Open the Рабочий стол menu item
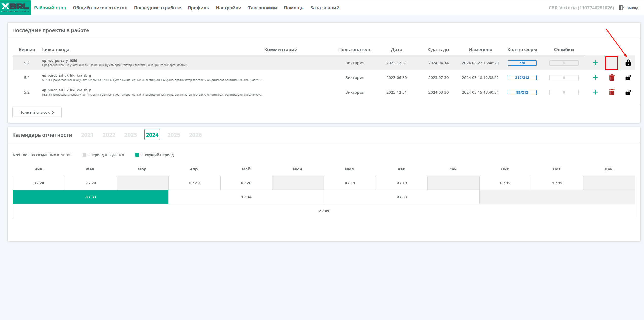Viewport: 644px width, 320px height. coord(50,8)
